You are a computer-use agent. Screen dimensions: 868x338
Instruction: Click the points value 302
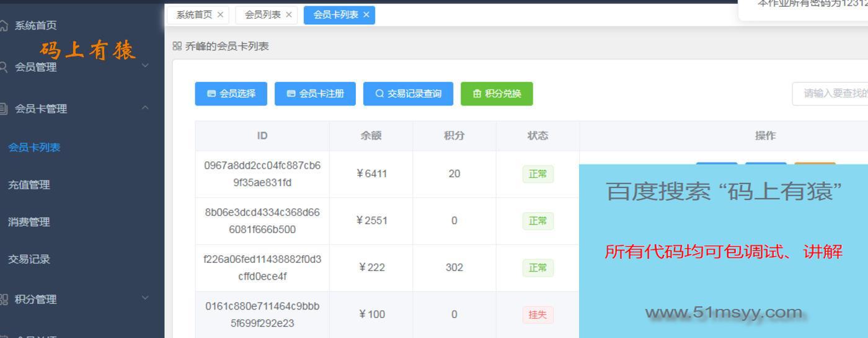(x=454, y=268)
